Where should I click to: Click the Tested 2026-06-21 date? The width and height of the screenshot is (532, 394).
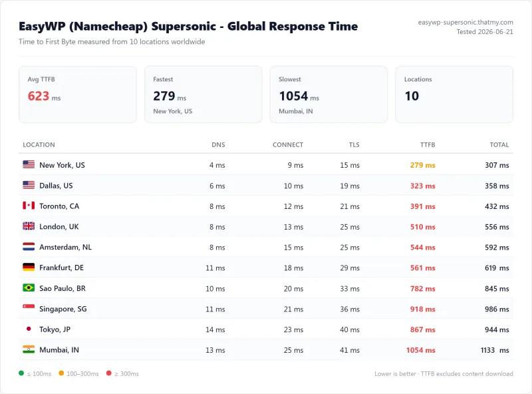(485, 32)
